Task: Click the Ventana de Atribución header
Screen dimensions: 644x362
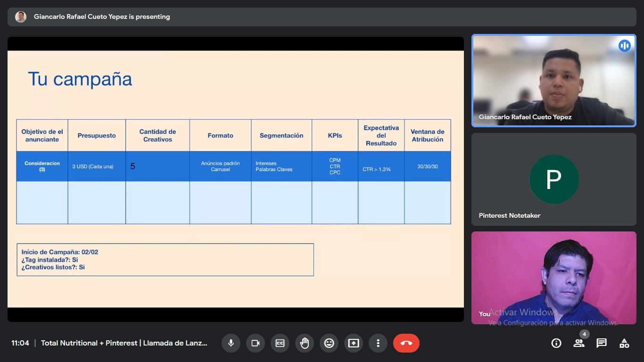Action: tap(428, 136)
